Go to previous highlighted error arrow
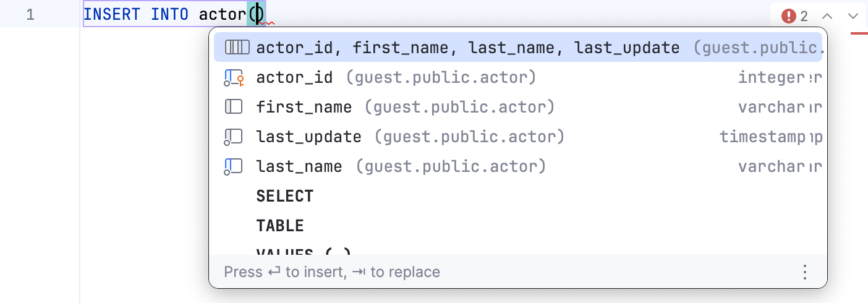Viewport: 868px width, 303px height. 827,16
